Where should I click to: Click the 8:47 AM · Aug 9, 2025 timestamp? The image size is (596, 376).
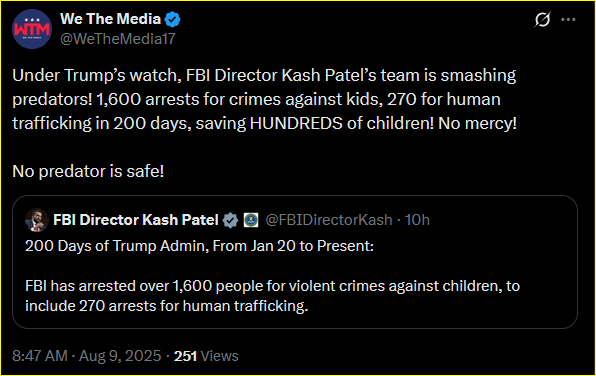[x=87, y=356]
